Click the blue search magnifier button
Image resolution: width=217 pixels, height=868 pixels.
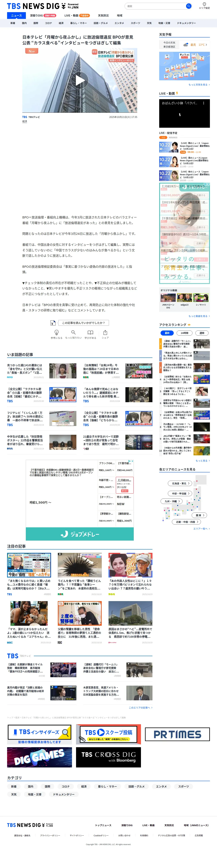pos(188,6)
